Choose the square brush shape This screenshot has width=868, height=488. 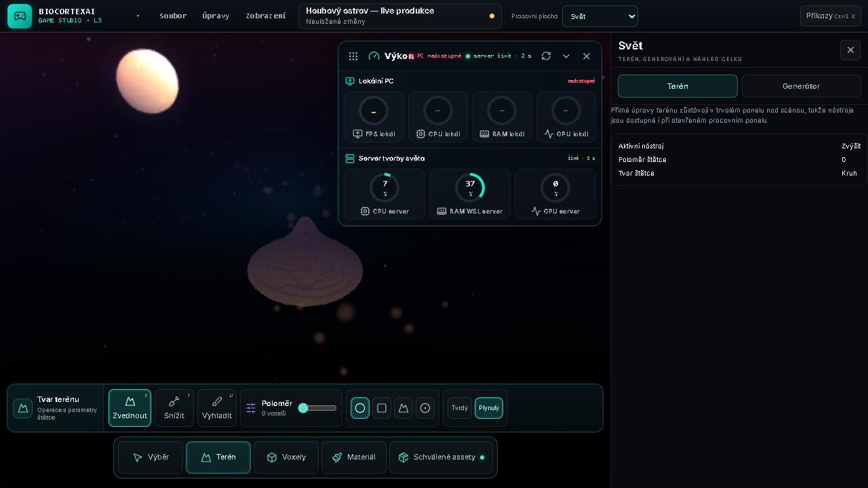[x=382, y=408]
